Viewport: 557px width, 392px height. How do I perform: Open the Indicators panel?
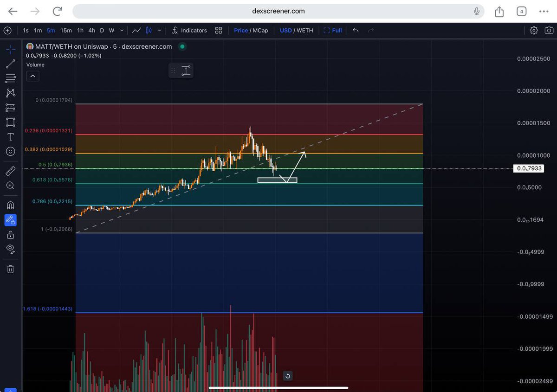(x=189, y=31)
